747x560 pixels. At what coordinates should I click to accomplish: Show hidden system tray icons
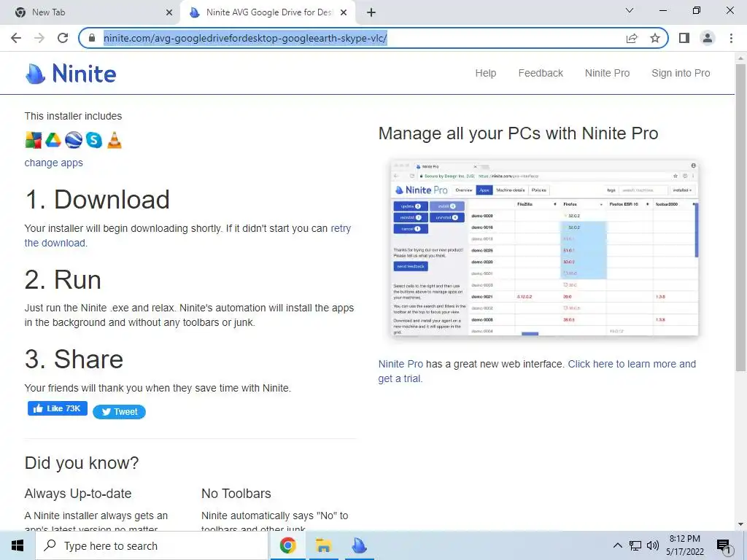coord(617,545)
